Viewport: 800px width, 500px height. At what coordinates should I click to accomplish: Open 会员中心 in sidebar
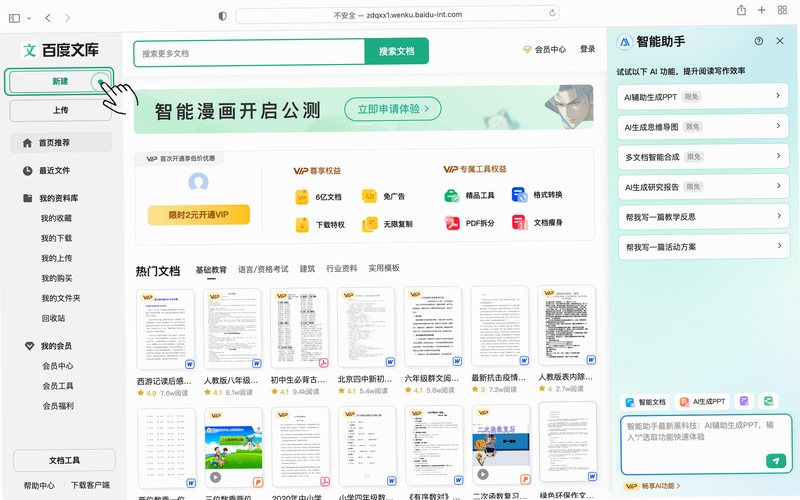tap(58, 366)
